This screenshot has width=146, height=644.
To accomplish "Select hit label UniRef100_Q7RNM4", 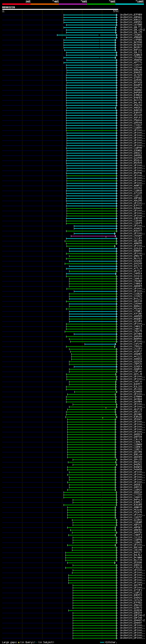I will point(131,397).
